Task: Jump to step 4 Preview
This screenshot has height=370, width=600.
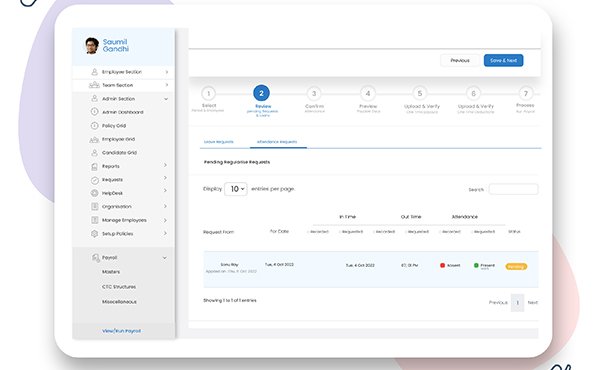Action: (x=368, y=93)
